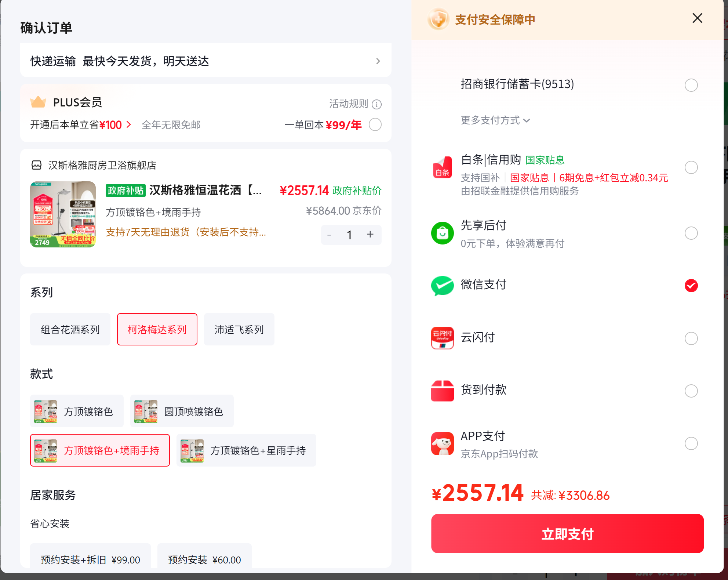This screenshot has width=728, height=580.
Task: Close the payment panel with X icon
Action: click(697, 18)
